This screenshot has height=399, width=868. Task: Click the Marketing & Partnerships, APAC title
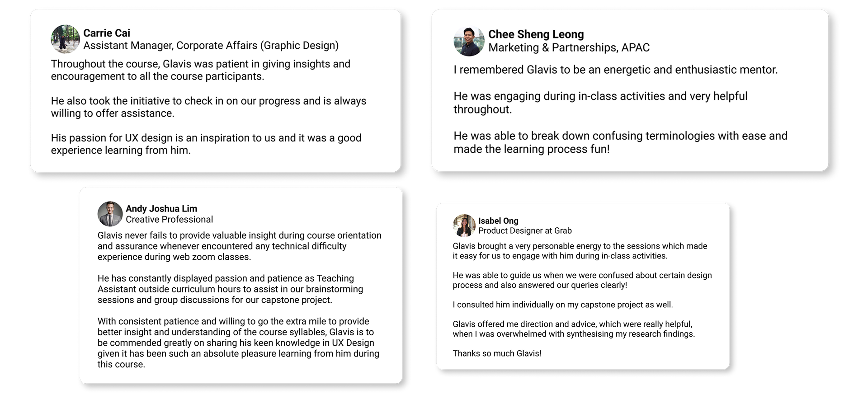569,47
